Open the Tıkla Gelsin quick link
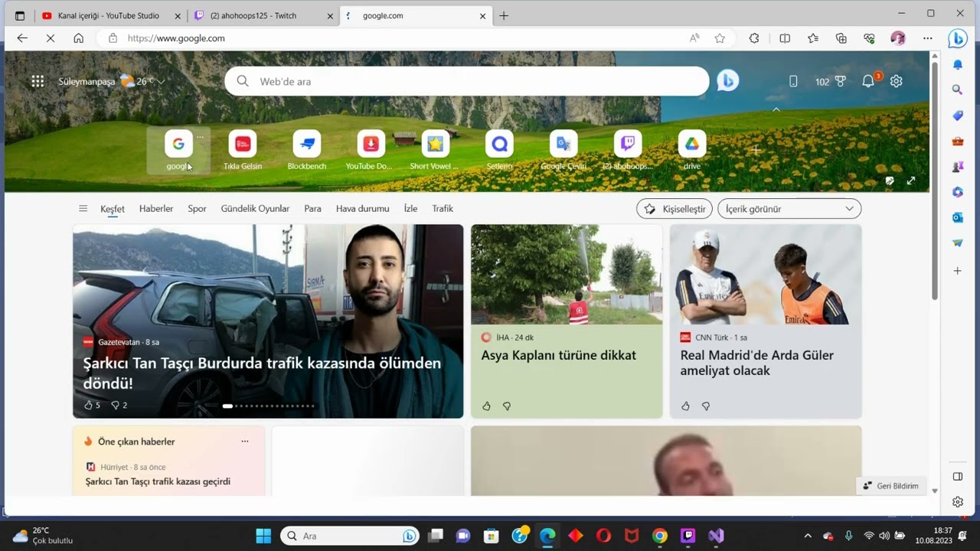 click(x=242, y=150)
